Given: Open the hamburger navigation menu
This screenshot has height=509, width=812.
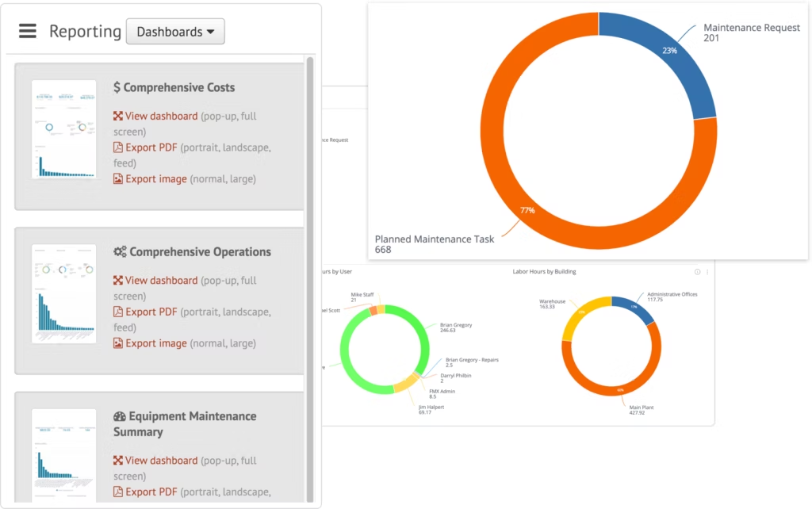Looking at the screenshot, I should tap(28, 31).
